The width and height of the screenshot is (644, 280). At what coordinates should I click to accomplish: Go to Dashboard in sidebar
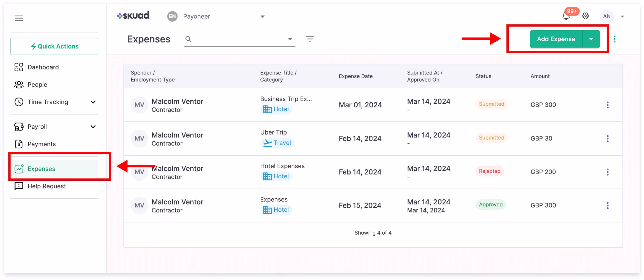pyautogui.click(x=43, y=67)
